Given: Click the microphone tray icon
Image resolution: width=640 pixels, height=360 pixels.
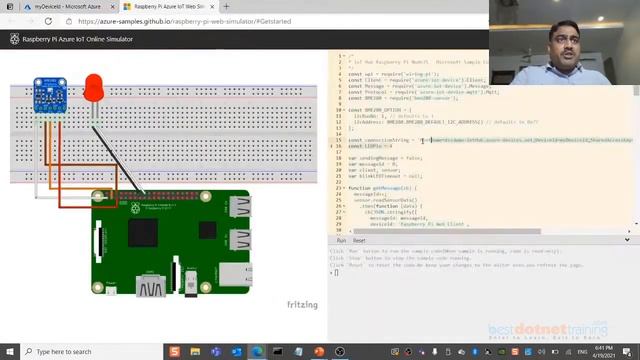Looking at the screenshot, I should (435, 351).
